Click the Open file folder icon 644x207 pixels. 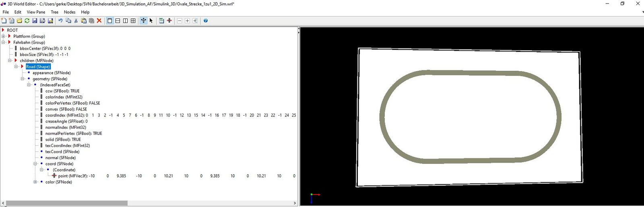[x=19, y=21]
